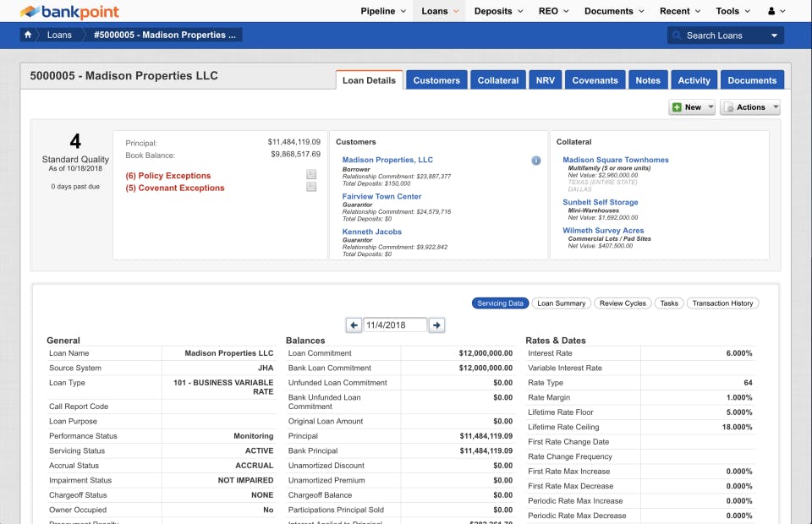Open Wilmeth Survey Acres collateral link
The width and height of the screenshot is (812, 524).
(x=603, y=231)
